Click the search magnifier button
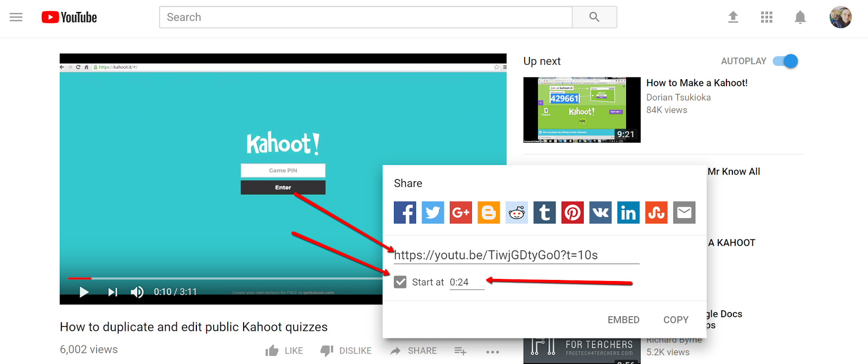868x364 pixels. (x=595, y=17)
